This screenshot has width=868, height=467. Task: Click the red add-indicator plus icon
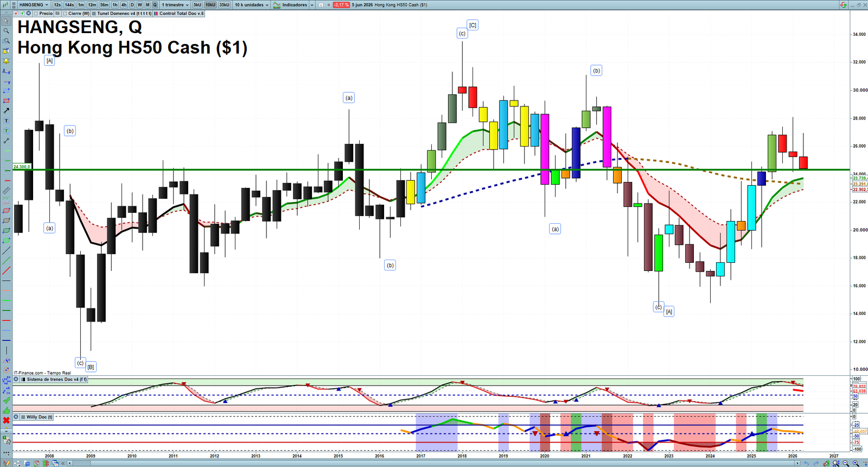click(x=16, y=14)
